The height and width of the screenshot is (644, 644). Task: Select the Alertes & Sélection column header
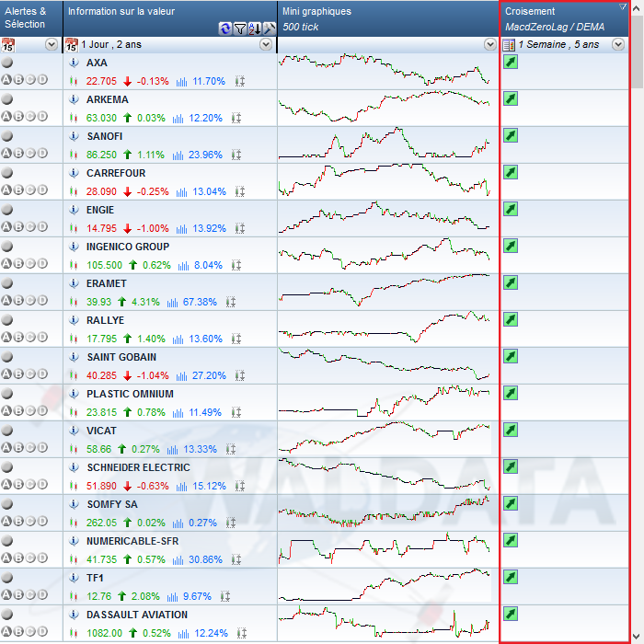coord(31,18)
